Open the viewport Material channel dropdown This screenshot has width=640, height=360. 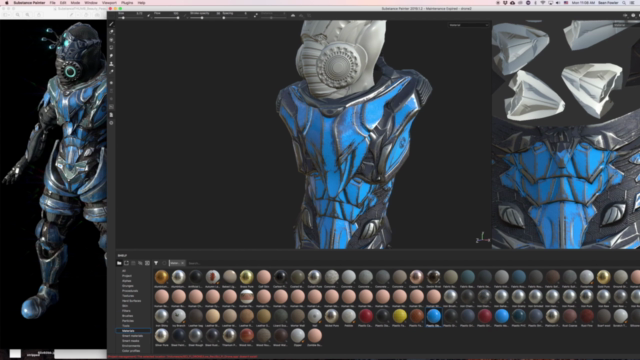pos(468,25)
